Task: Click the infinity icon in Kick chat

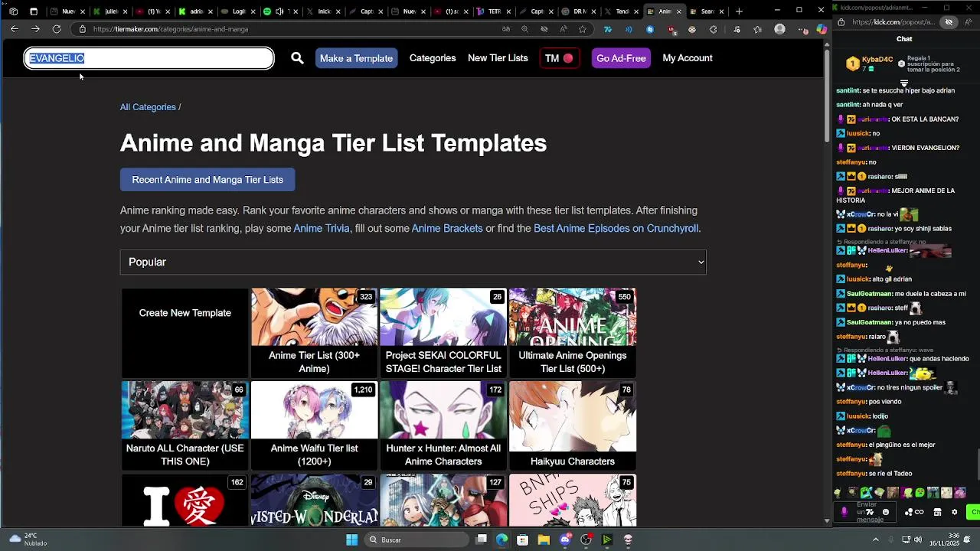Action: pyautogui.click(x=919, y=512)
